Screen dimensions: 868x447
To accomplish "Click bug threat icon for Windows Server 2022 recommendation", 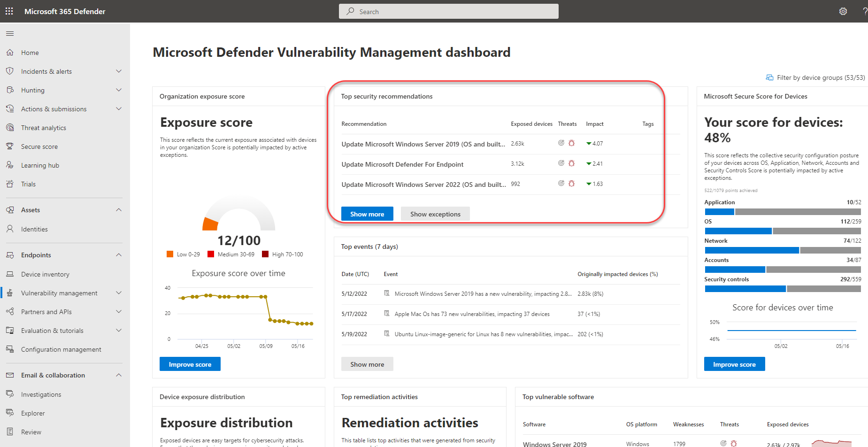I will pos(571,183).
